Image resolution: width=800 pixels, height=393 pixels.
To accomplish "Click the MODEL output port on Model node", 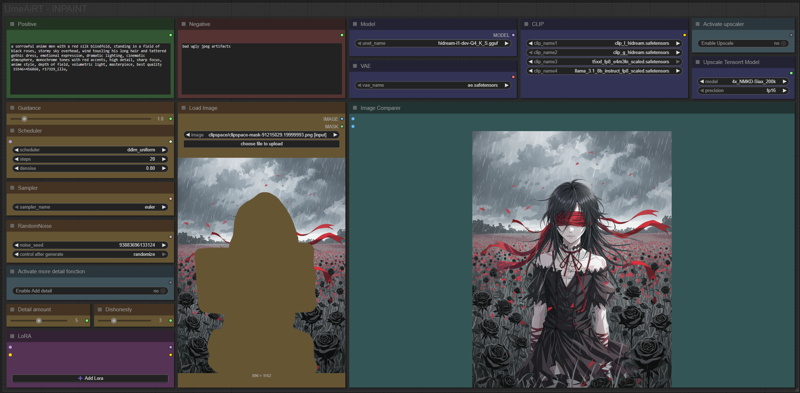I will pyautogui.click(x=513, y=35).
